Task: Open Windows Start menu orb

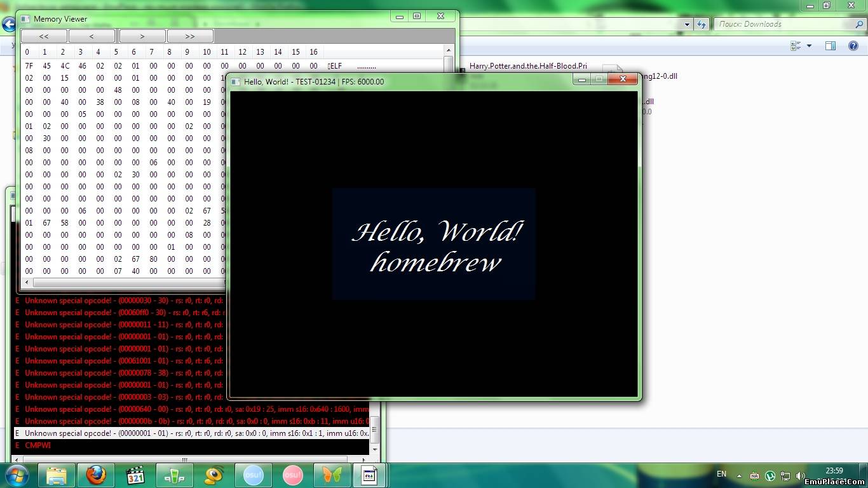Action: click(x=16, y=475)
